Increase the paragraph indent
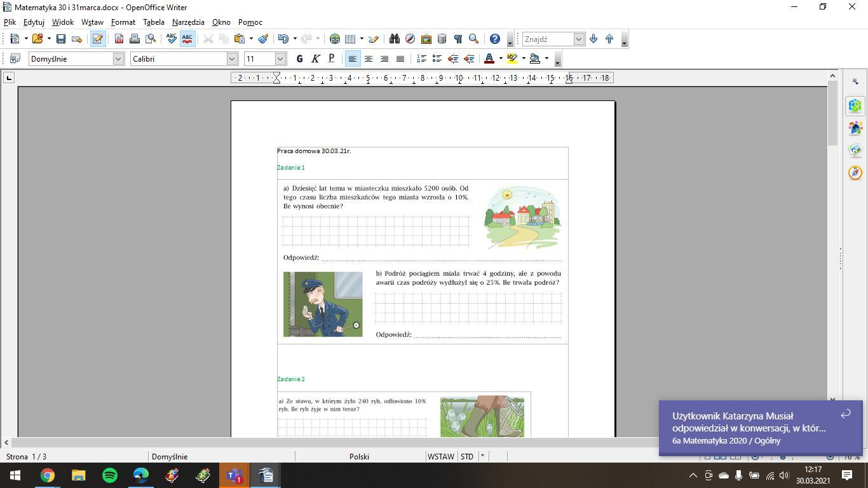Viewport: 868px width, 488px height. [469, 58]
